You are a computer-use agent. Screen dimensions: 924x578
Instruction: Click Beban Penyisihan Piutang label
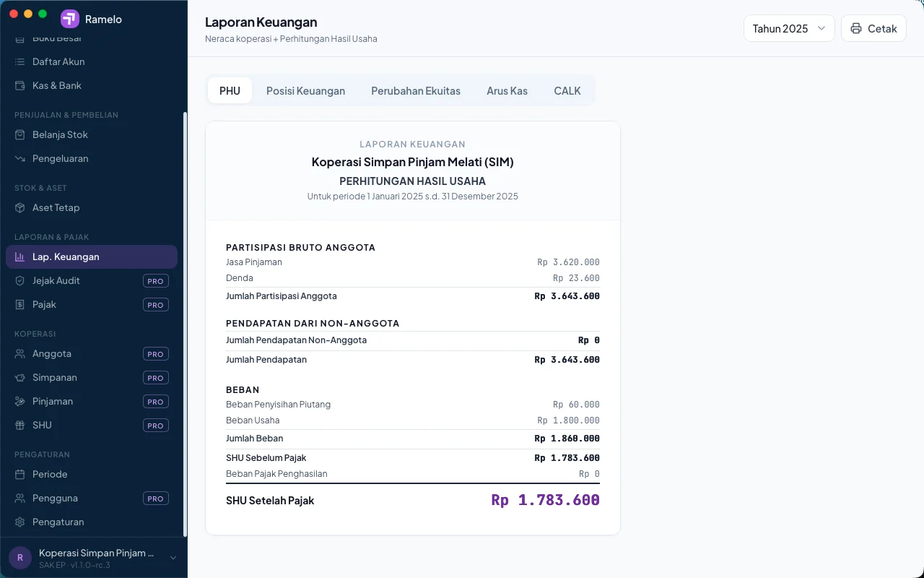[x=278, y=405]
